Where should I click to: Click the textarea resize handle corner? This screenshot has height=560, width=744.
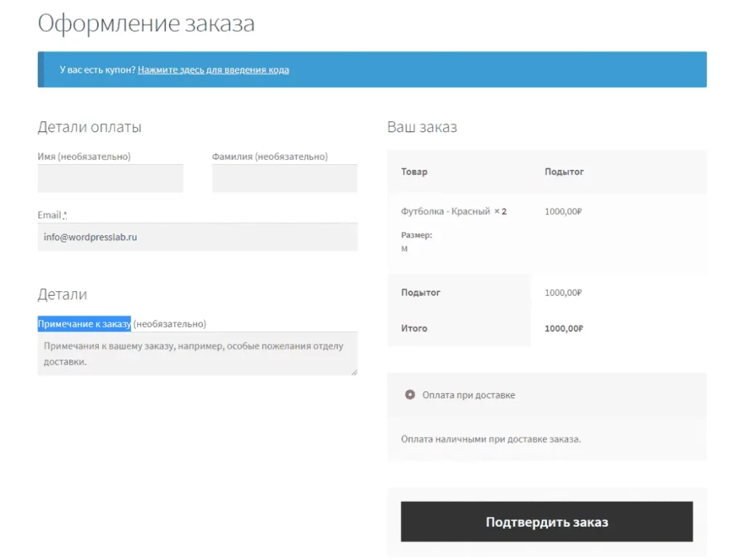[354, 372]
